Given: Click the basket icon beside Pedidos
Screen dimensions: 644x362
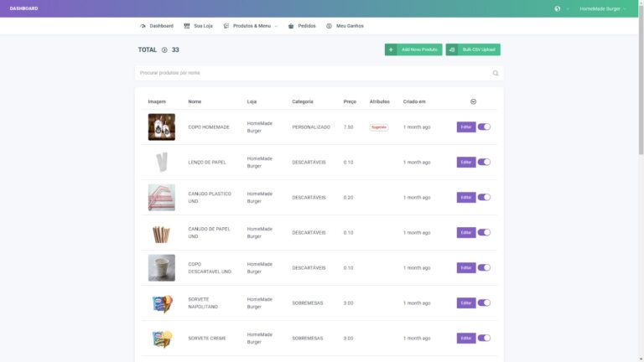Looking at the screenshot, I should point(290,26).
